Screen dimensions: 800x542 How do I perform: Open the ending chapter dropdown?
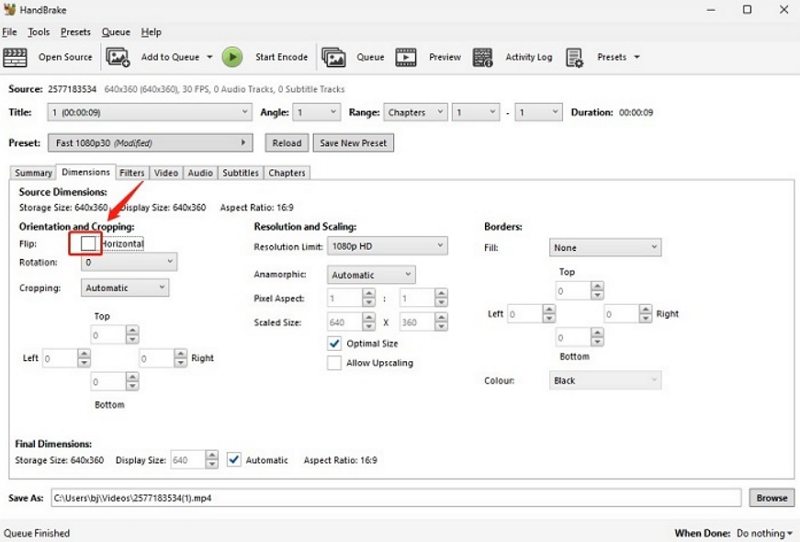(538, 112)
